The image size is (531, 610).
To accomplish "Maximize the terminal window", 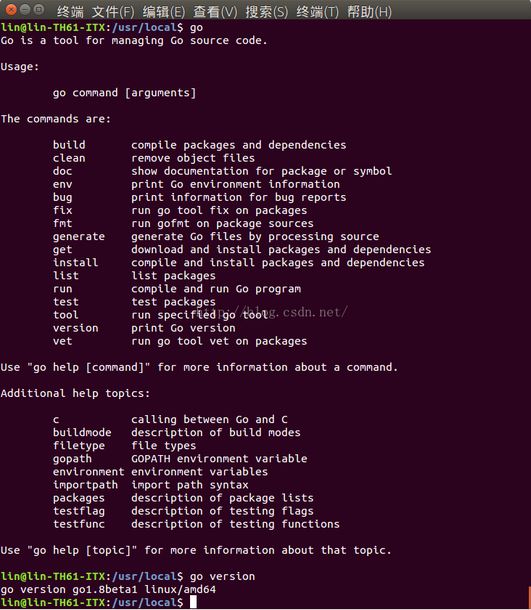I will tap(39, 9).
